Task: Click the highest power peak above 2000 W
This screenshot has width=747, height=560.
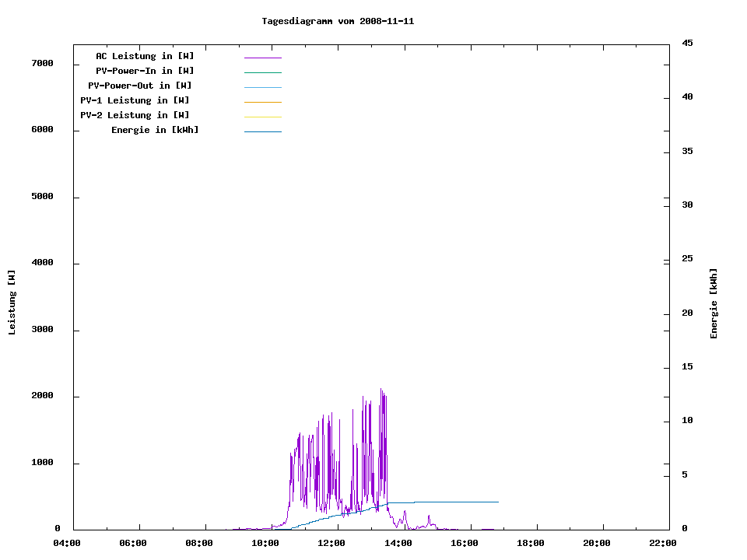Action: (381, 390)
